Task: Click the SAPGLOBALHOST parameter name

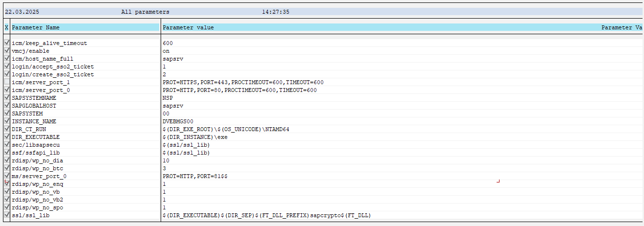Action: pos(34,106)
